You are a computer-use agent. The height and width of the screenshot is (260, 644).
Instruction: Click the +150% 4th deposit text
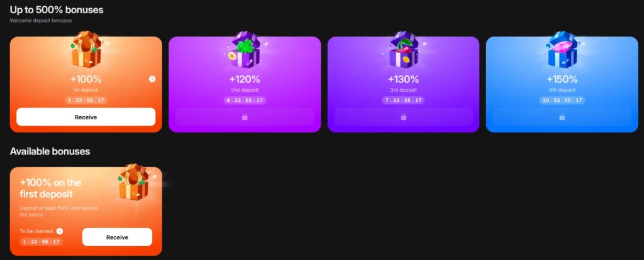pos(562,79)
